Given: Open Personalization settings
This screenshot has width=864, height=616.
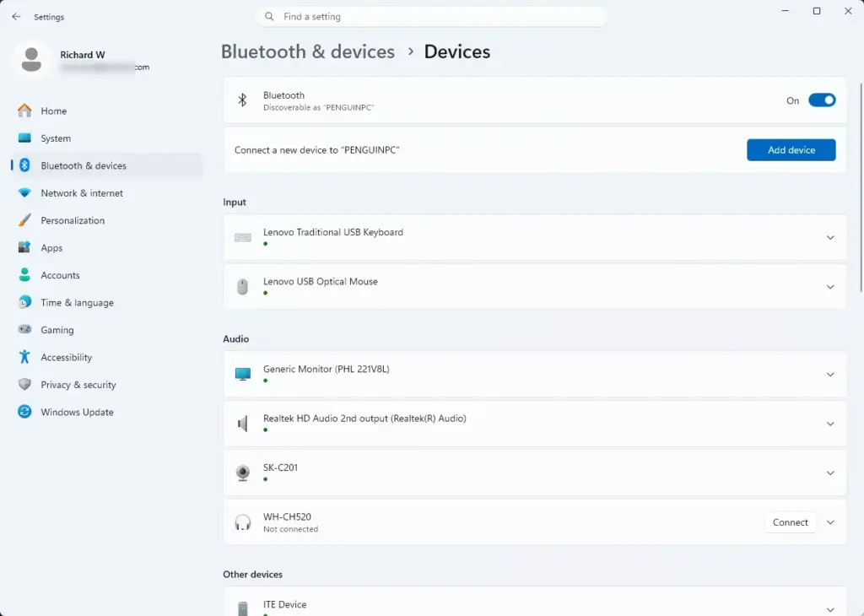Looking at the screenshot, I should 107,220.
